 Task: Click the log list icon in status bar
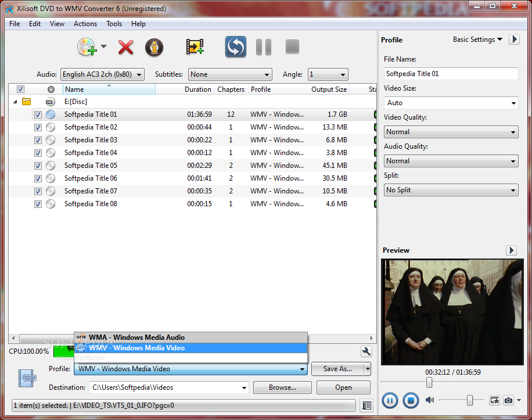pos(367,405)
